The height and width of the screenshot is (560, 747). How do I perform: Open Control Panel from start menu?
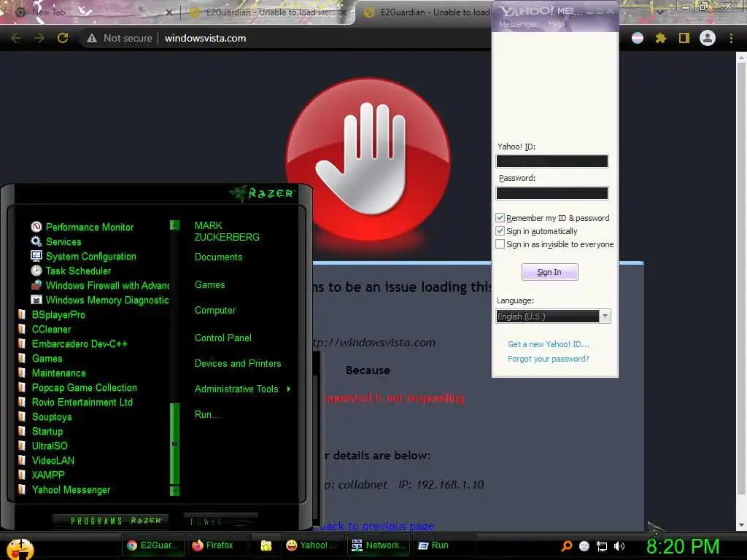(223, 338)
